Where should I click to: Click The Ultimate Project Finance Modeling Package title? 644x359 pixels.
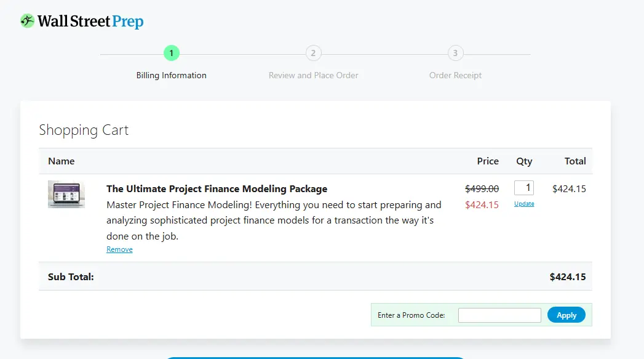pyautogui.click(x=217, y=189)
